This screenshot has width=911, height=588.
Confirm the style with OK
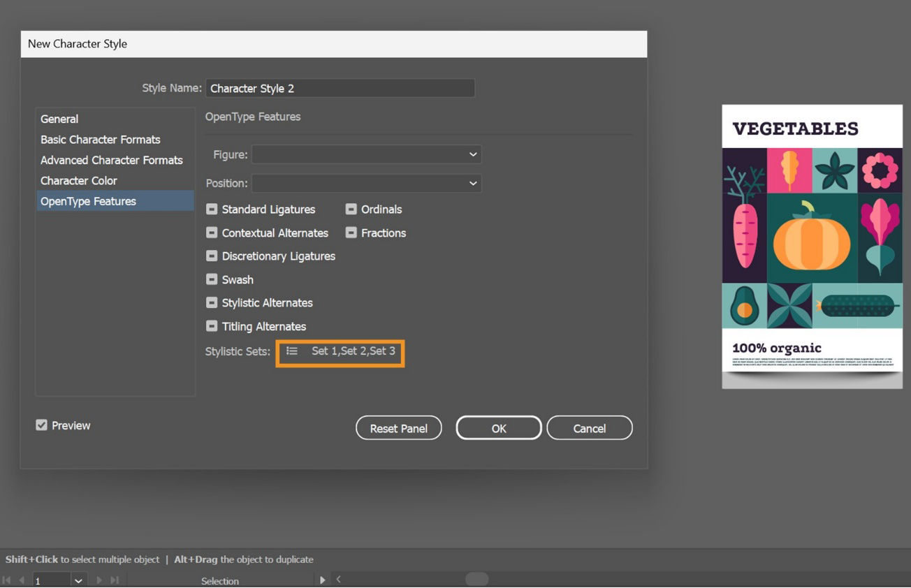(x=498, y=427)
